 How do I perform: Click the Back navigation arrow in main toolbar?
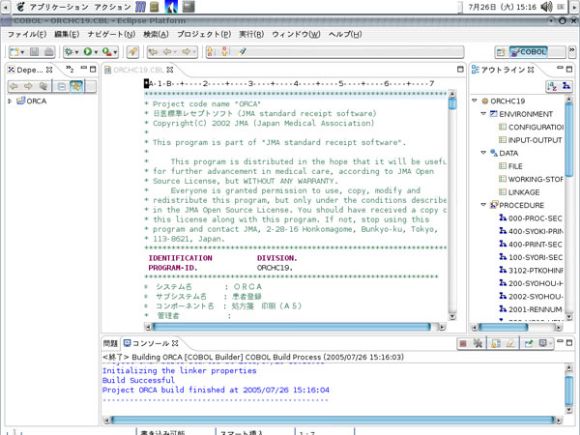click(x=167, y=52)
